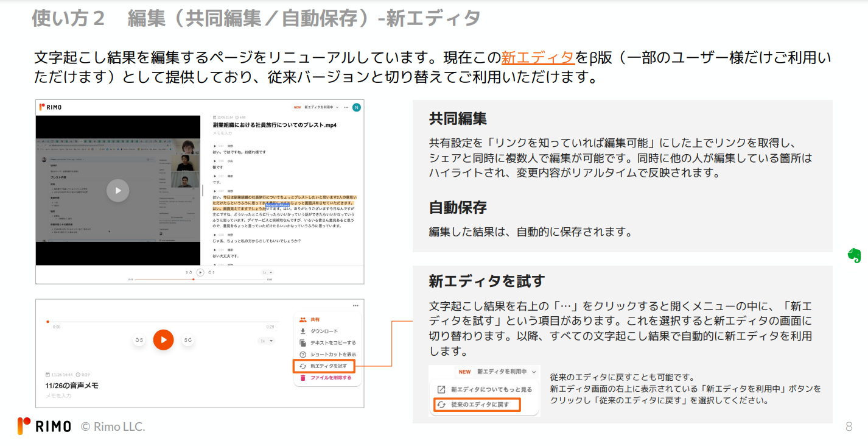This screenshot has width=868, height=446.
Task: Click the RIMO logo in the slide footer
Action: (44, 427)
